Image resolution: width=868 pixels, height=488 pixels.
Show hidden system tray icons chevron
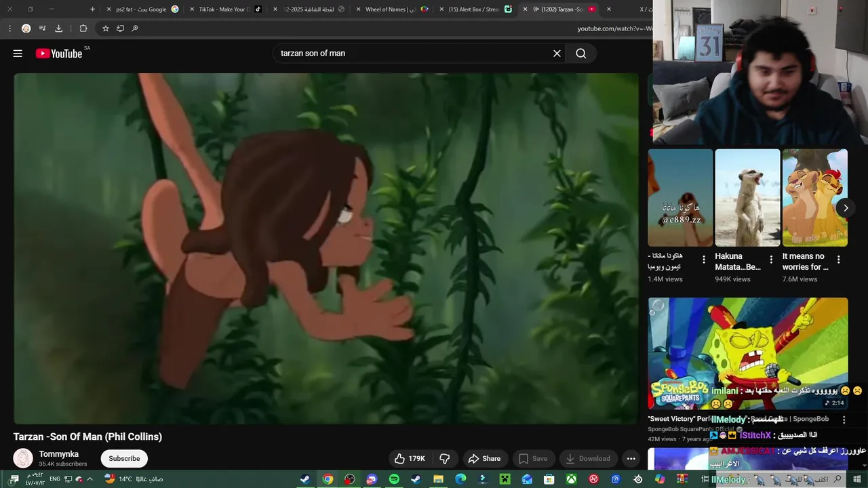(90, 479)
